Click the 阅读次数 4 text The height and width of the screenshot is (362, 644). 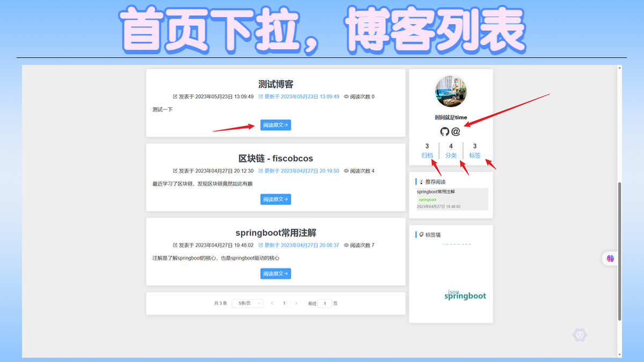362,171
